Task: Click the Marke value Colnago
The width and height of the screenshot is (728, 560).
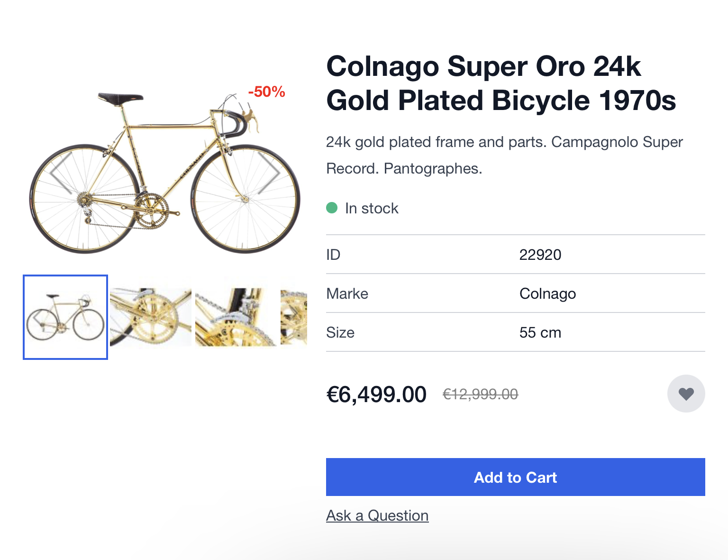Action: tap(547, 294)
